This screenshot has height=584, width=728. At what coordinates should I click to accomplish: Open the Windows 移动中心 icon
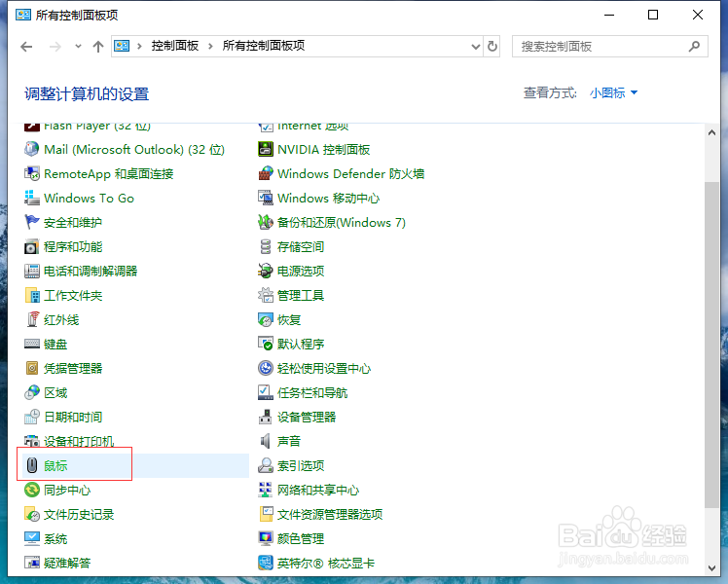tap(265, 199)
